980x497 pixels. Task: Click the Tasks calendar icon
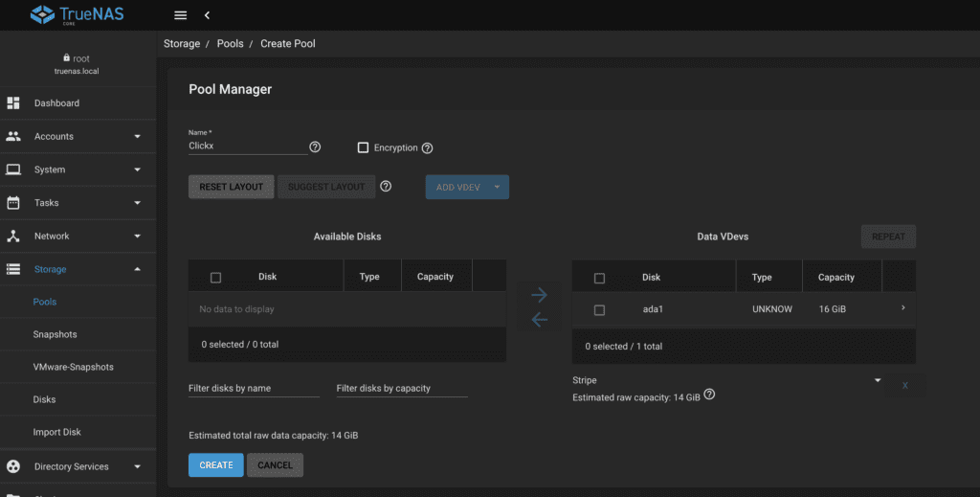pyautogui.click(x=13, y=203)
